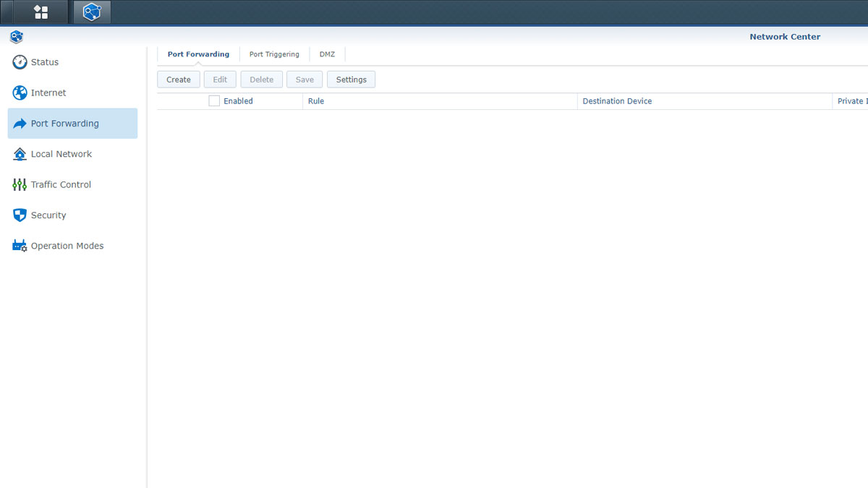Open the DMZ tab
The width and height of the screenshot is (868, 488).
click(327, 54)
